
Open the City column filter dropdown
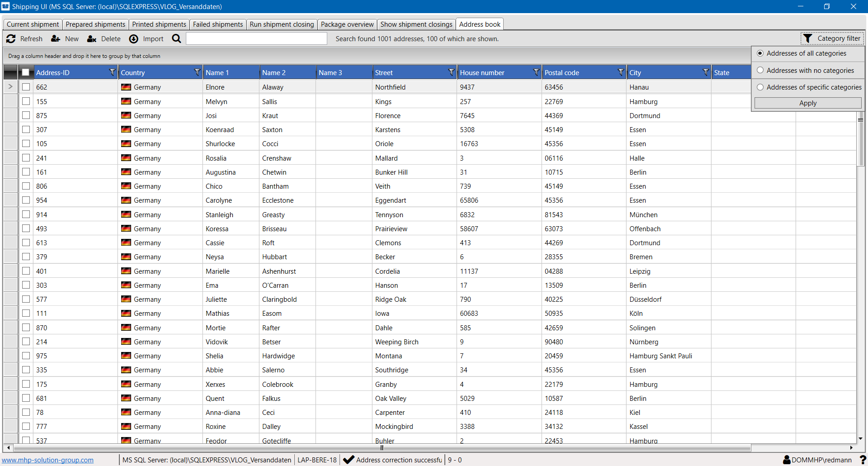click(x=706, y=72)
